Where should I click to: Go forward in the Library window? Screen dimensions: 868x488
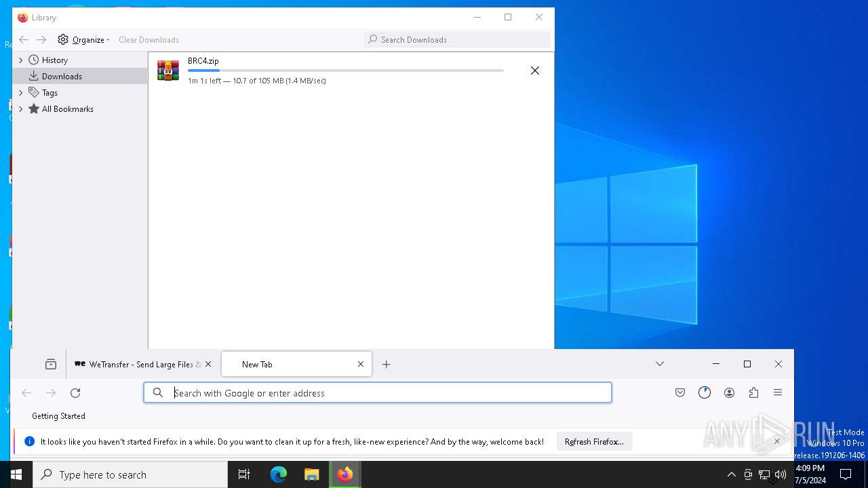tap(41, 39)
